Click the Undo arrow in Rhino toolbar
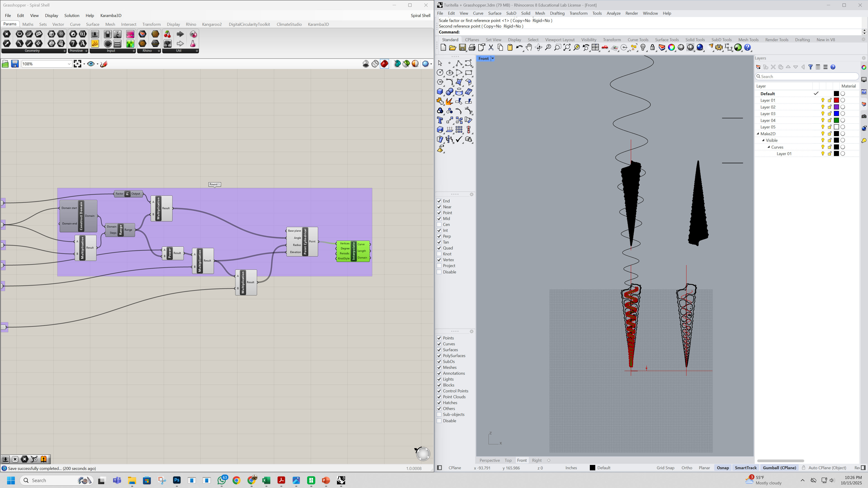The height and width of the screenshot is (488, 868). (519, 47)
